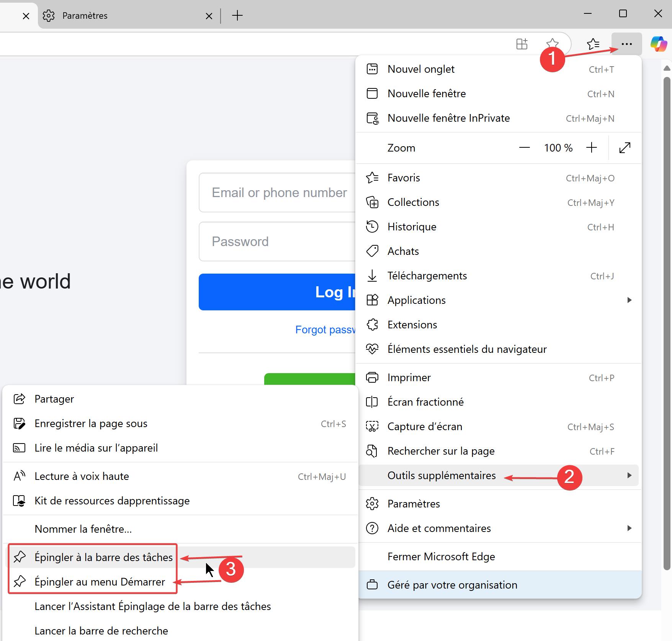
Task: Add this page to favorites star icon
Action: 552,44
